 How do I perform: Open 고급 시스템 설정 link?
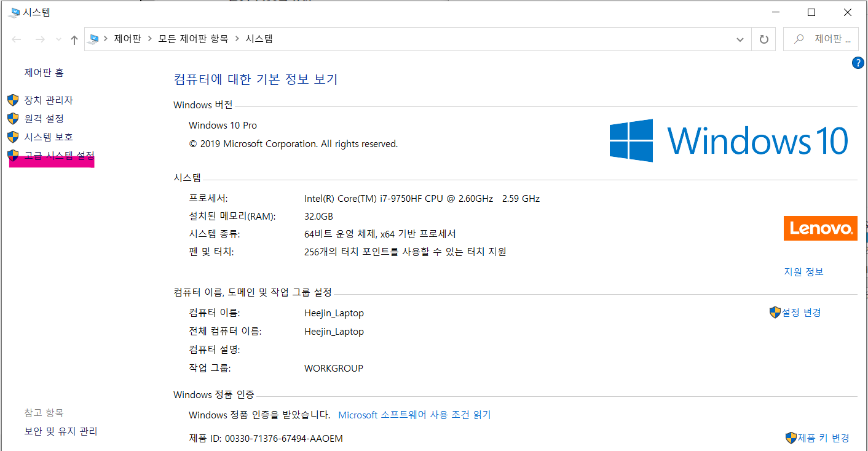click(x=59, y=156)
